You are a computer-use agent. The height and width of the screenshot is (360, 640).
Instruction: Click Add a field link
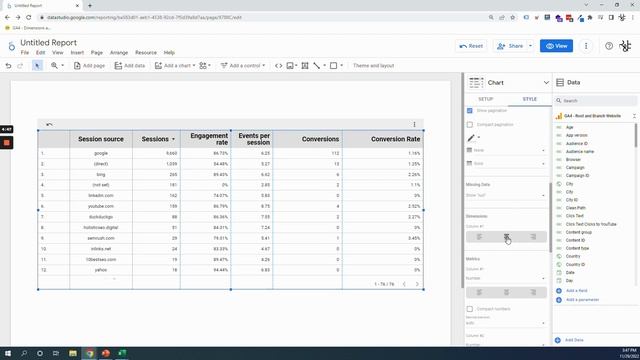click(x=576, y=291)
